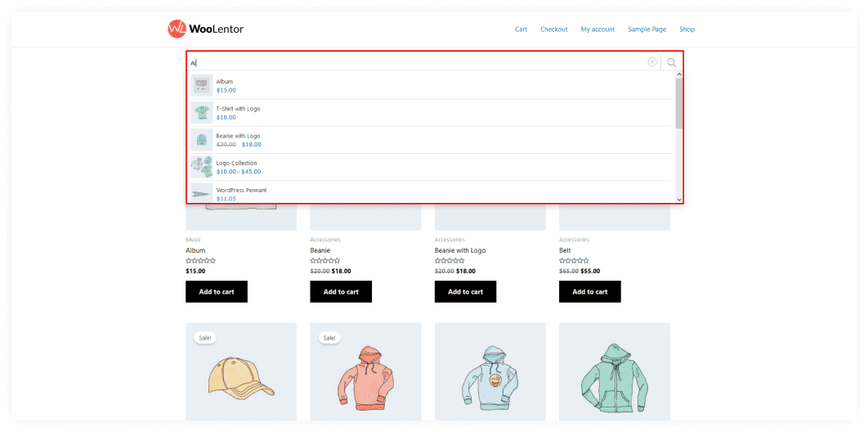Screen dimensions: 868x432
Task: Open Beanie product title in grid
Action: (x=320, y=250)
